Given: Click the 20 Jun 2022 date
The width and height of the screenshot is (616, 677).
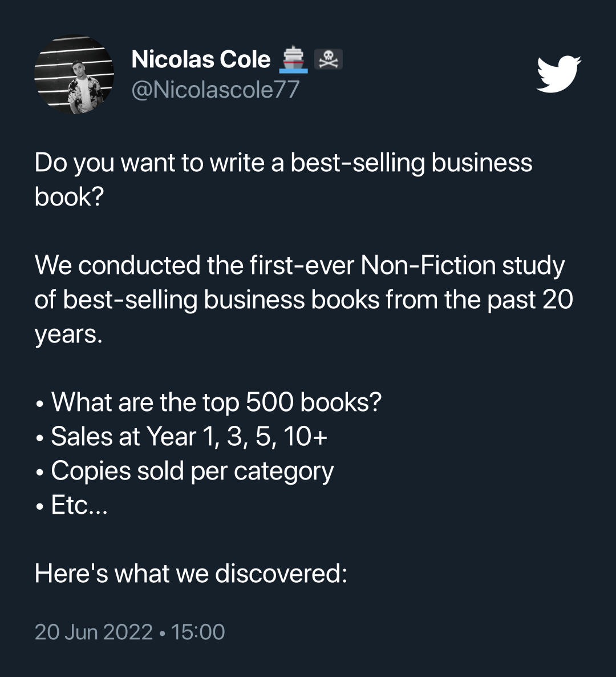Looking at the screenshot, I should 94,632.
